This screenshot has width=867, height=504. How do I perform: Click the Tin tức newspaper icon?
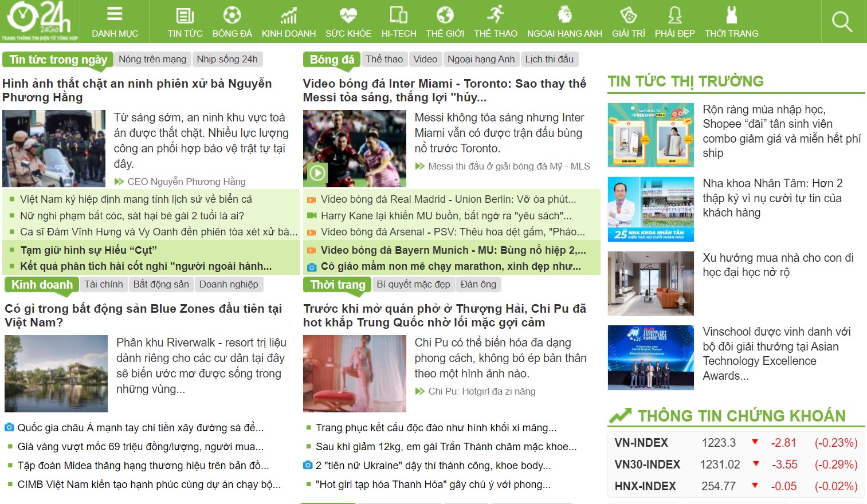coord(185,15)
